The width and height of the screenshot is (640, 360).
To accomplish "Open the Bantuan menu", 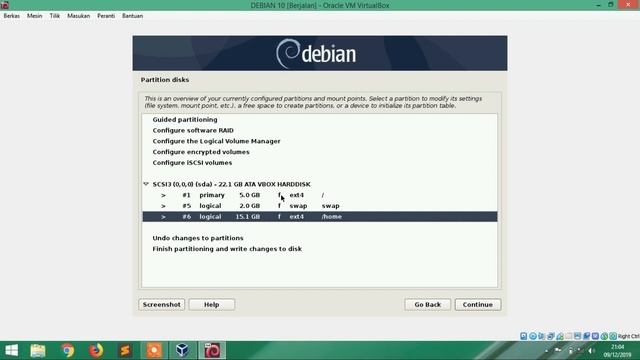I will point(132,16).
